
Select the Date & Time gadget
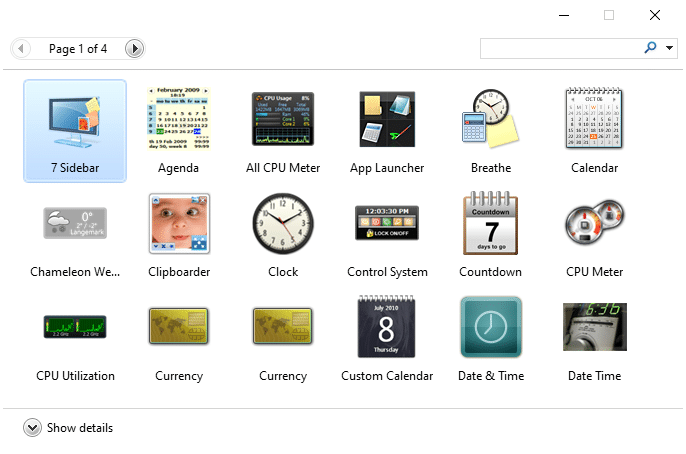coord(491,328)
